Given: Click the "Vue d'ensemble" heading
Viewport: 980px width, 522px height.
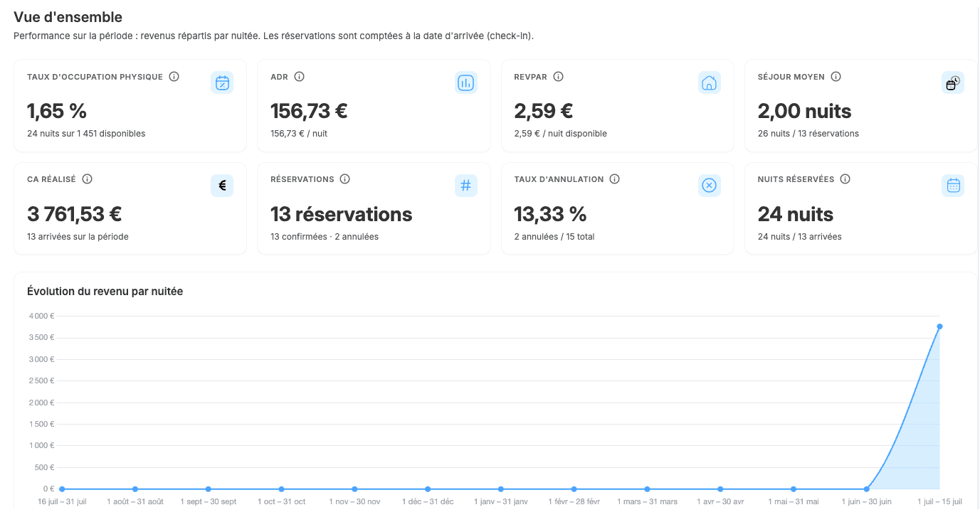Looking at the screenshot, I should pos(68,18).
